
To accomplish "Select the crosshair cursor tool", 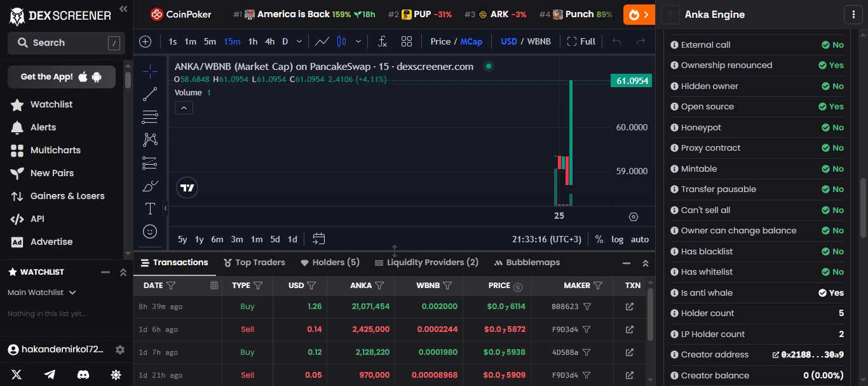I will pos(150,71).
